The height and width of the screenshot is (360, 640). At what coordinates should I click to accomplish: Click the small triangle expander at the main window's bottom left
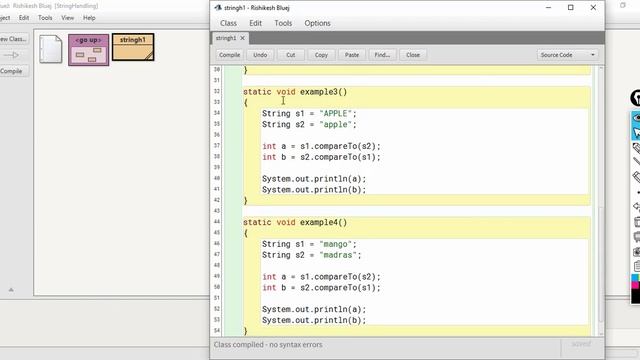pos(11,290)
